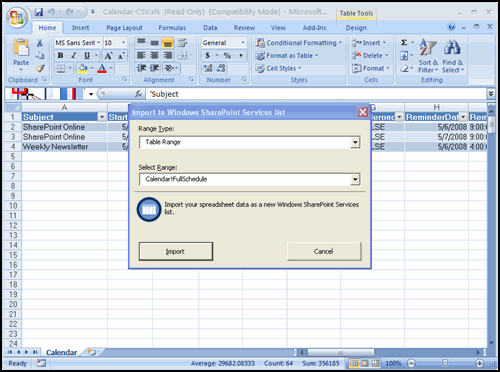Open Subject column filter dropdown

click(102, 117)
